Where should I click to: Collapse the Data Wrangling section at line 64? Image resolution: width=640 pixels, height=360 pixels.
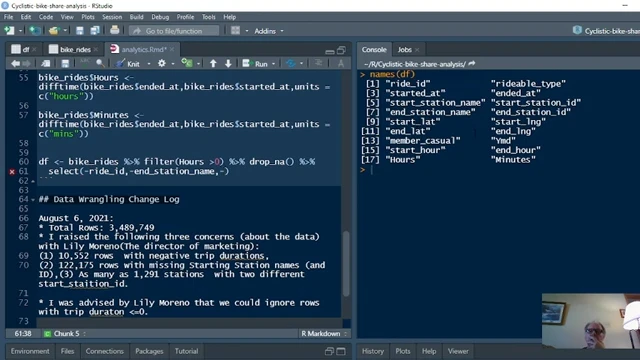pos(33,200)
